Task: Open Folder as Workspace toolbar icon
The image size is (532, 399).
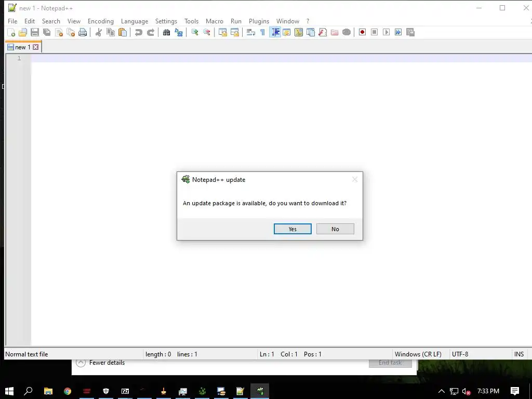Action: point(335,32)
